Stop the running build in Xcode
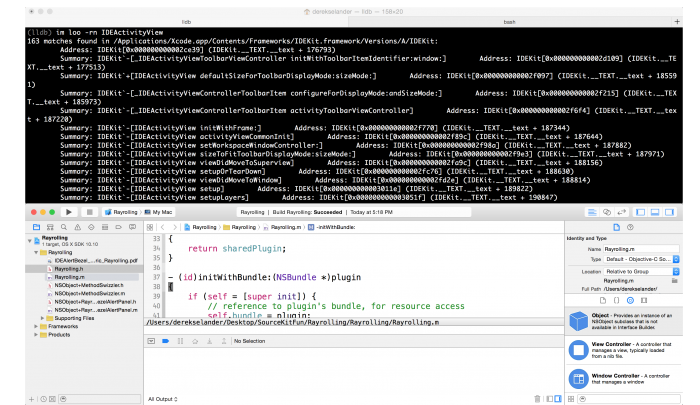 pyautogui.click(x=89, y=212)
